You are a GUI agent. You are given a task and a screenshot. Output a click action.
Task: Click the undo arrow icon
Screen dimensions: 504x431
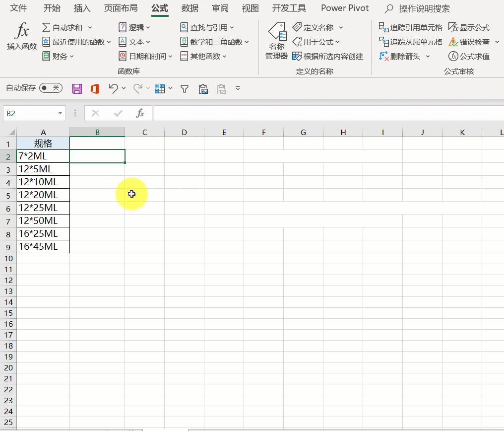(x=113, y=88)
